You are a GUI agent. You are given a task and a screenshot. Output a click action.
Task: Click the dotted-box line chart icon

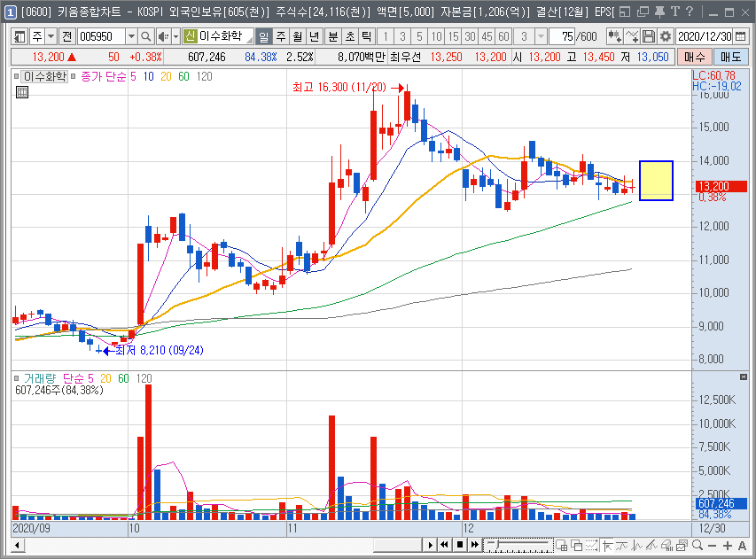tap(591, 545)
